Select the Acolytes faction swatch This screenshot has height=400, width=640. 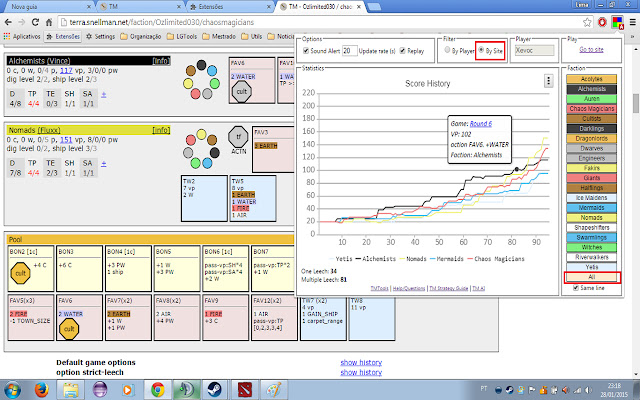click(591, 79)
